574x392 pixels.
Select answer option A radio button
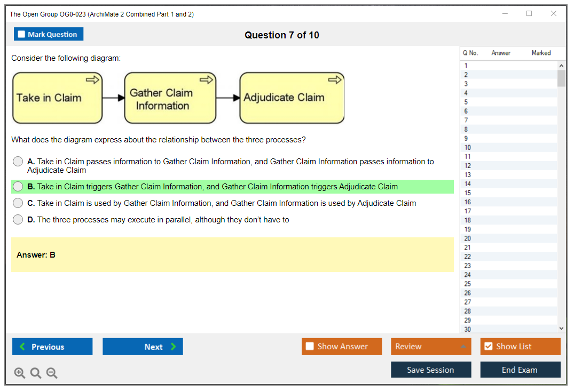18,162
